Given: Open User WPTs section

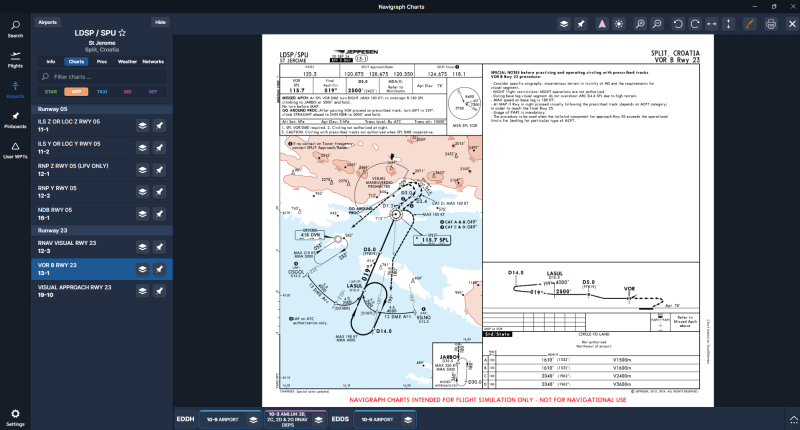Looking at the screenshot, I should pos(15,150).
